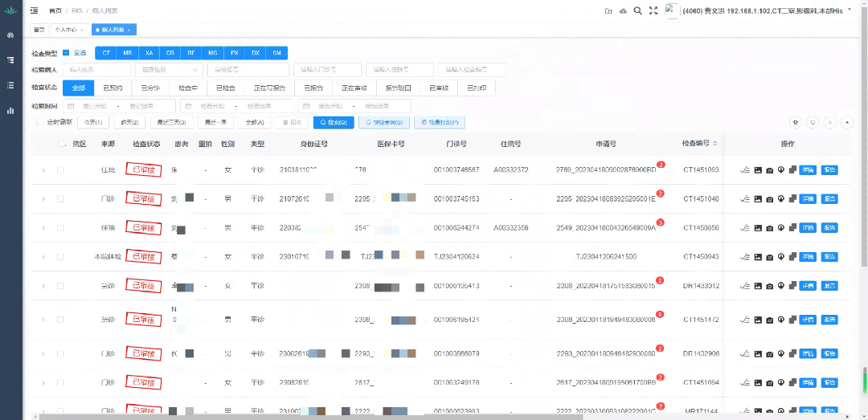Collapse the sidebar with the hamburger icon
Viewport: 868px width, 420px height.
point(35,10)
